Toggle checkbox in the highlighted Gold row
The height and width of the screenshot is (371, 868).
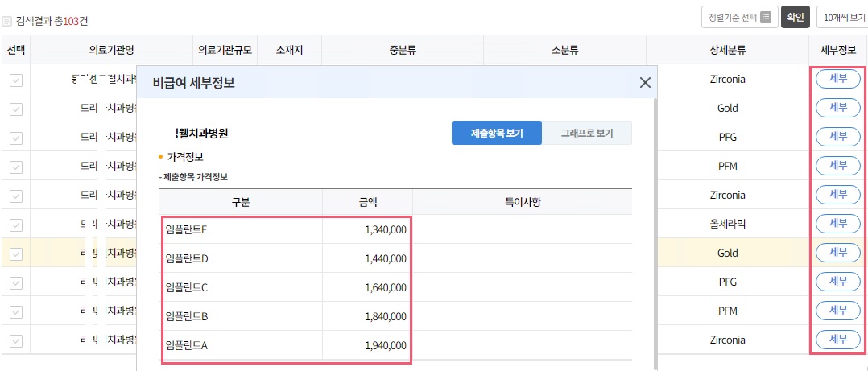click(16, 254)
